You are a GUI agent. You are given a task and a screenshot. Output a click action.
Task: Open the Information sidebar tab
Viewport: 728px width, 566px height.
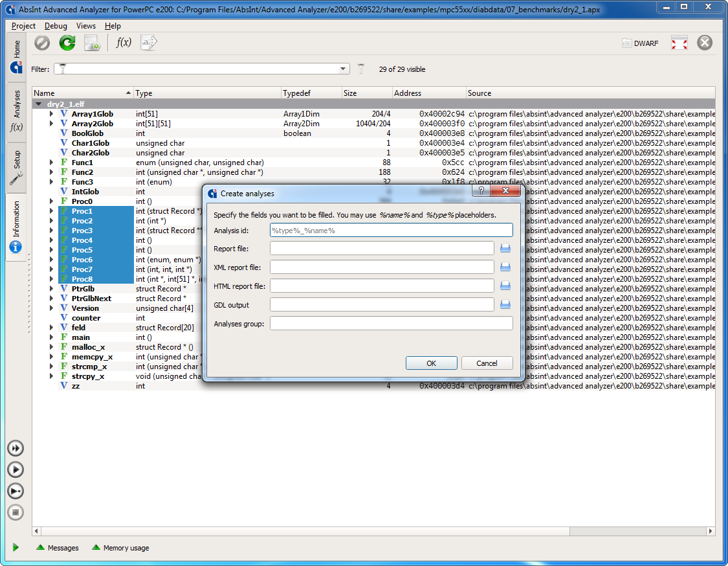point(16,227)
